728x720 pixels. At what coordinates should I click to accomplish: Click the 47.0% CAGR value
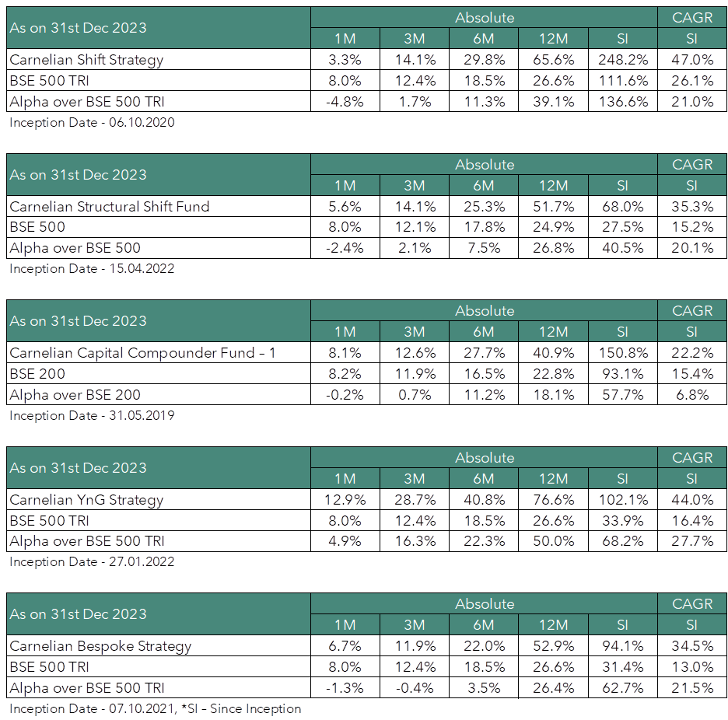point(692,60)
